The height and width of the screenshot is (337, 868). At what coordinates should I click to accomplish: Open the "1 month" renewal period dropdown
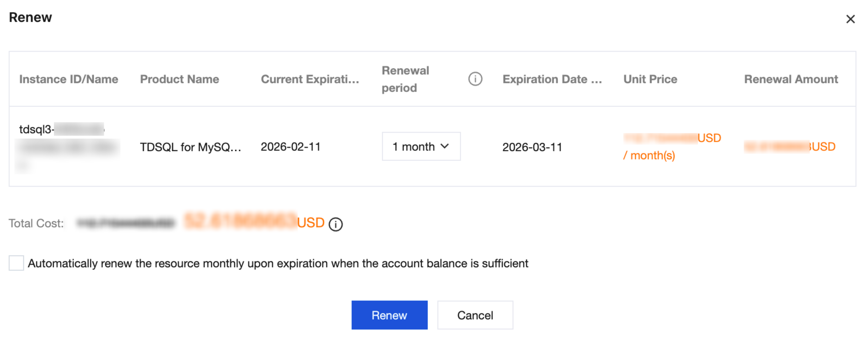point(421,146)
